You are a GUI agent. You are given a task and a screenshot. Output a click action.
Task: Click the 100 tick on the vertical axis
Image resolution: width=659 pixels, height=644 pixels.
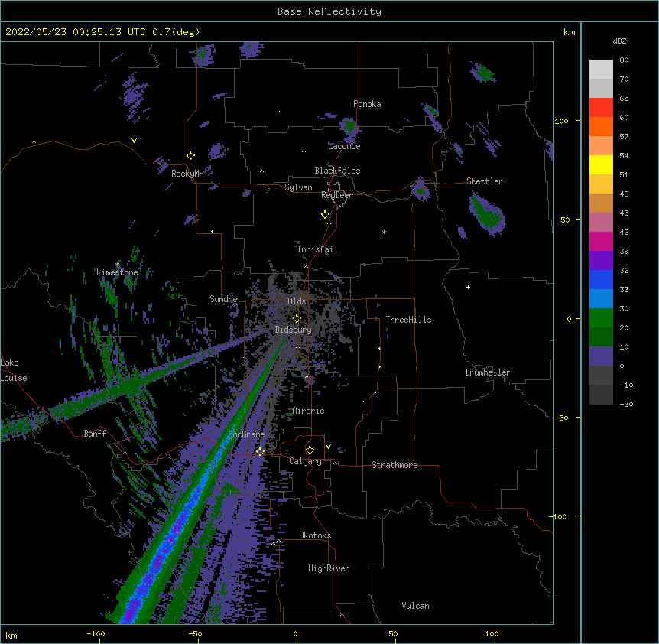tap(561, 122)
